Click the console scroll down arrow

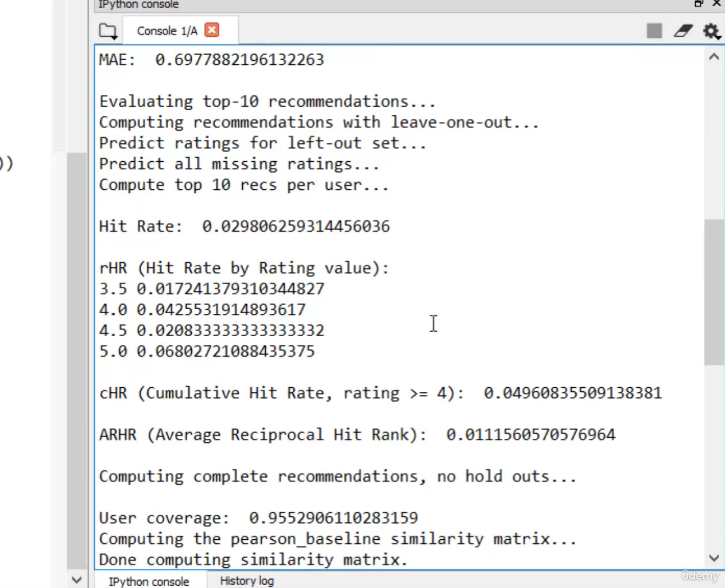714,558
